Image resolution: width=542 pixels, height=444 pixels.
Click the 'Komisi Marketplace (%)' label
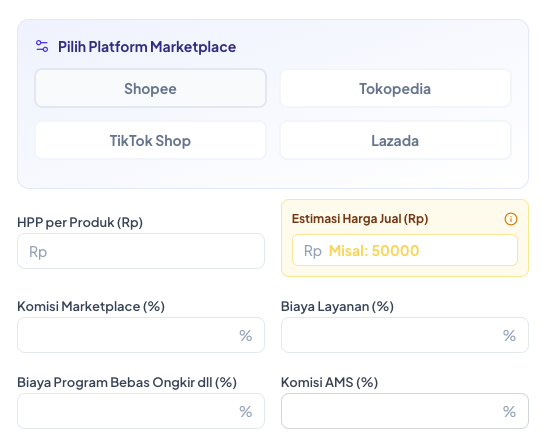[x=91, y=306]
